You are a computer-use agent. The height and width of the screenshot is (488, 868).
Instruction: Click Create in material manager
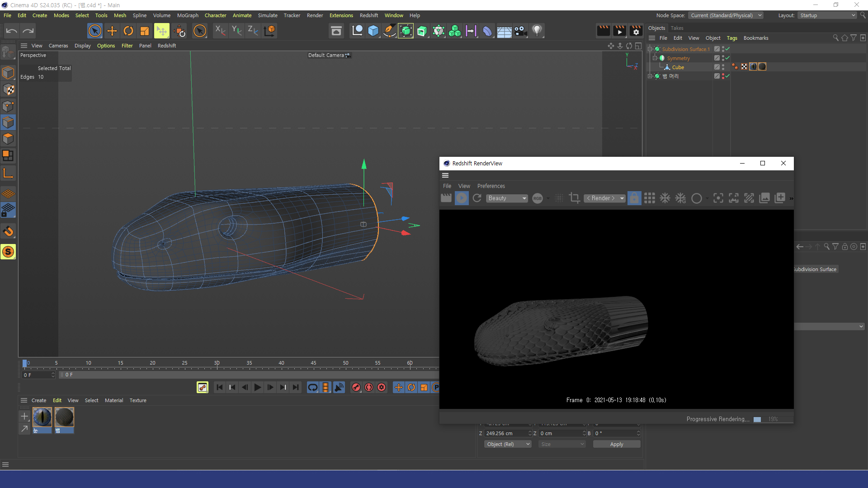pyautogui.click(x=39, y=400)
